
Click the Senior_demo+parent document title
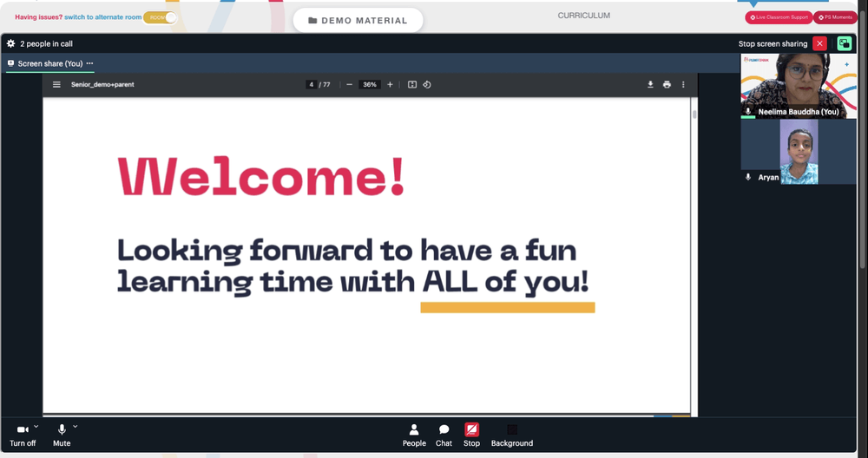102,85
